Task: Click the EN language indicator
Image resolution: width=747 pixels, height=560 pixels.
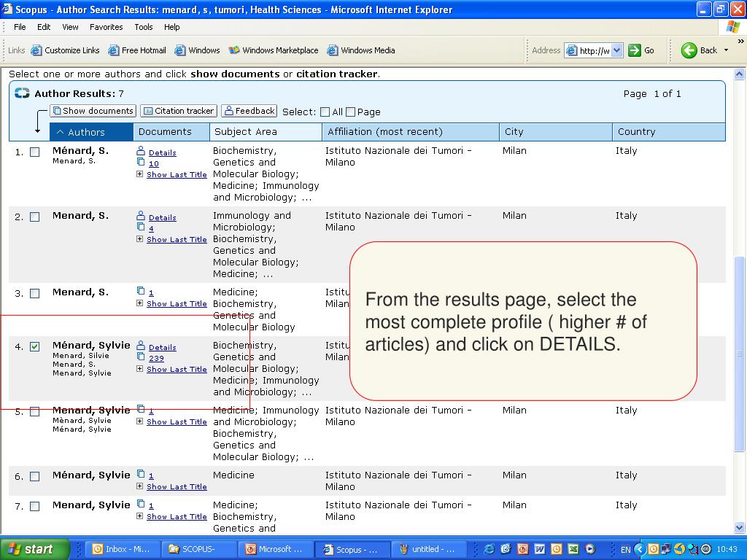Action: [625, 550]
